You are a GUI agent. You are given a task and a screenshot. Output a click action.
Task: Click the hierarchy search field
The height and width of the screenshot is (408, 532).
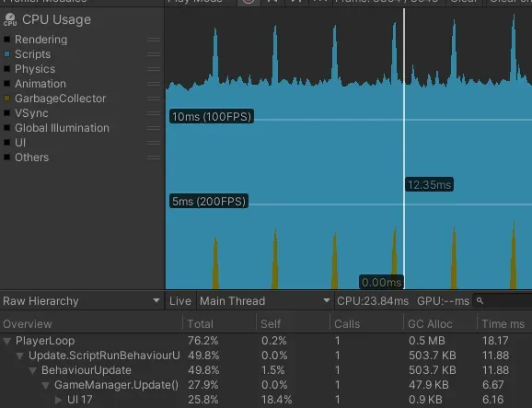503,301
